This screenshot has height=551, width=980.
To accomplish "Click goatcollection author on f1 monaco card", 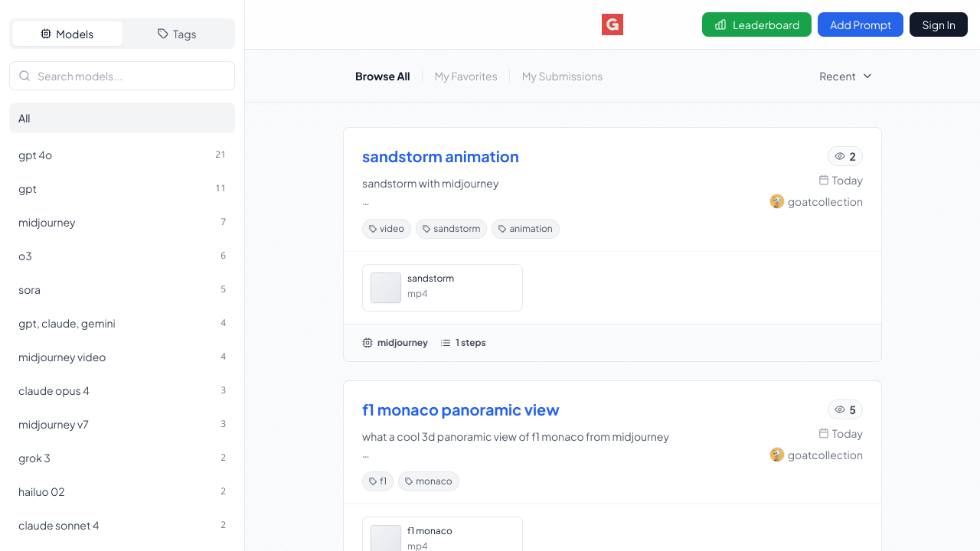I will click(825, 455).
